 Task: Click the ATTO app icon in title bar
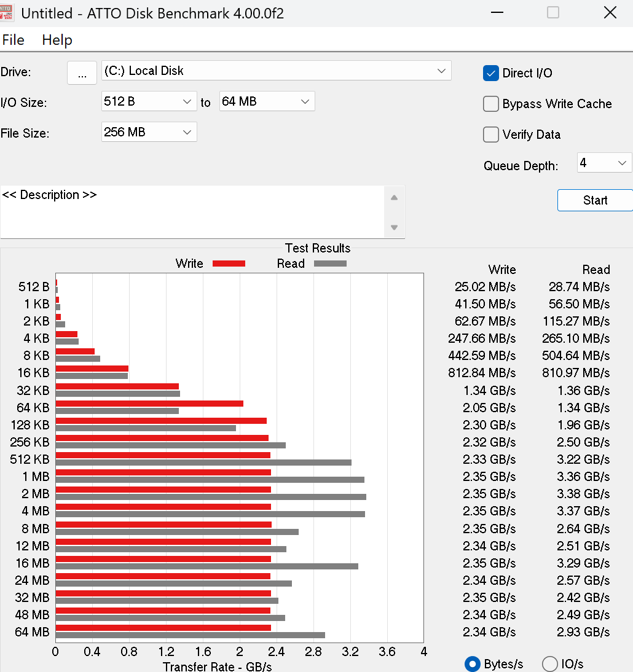6,13
